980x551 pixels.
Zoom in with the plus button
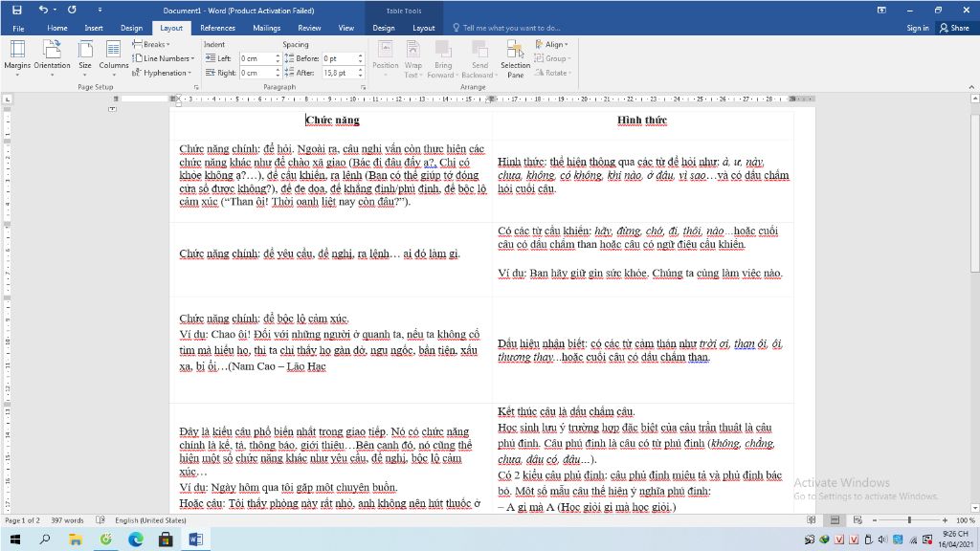(x=945, y=520)
